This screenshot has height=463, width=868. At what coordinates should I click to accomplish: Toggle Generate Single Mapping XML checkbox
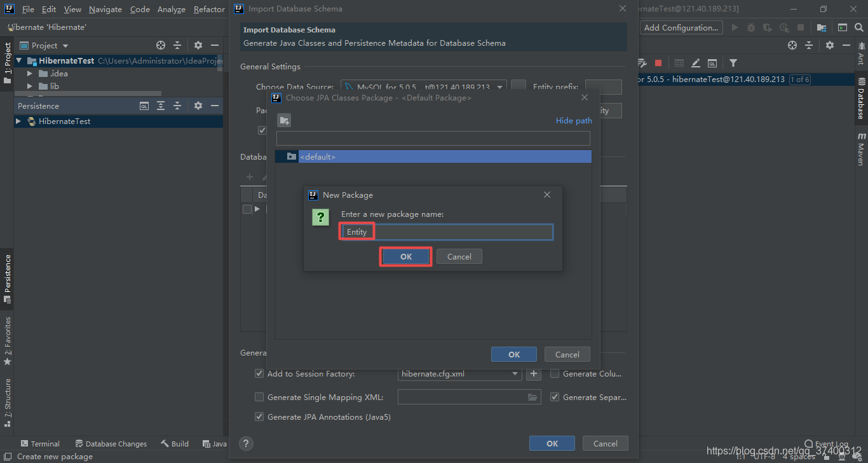(x=259, y=397)
